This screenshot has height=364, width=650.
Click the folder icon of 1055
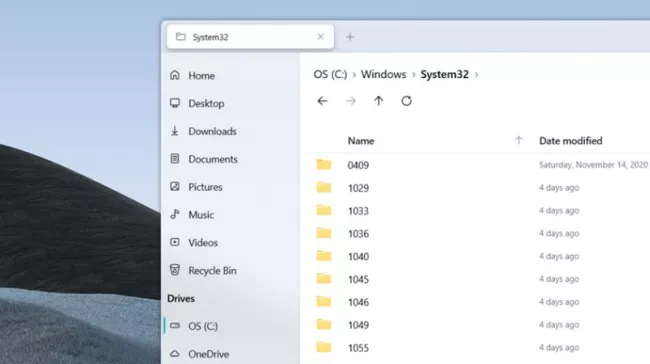pyautogui.click(x=324, y=347)
